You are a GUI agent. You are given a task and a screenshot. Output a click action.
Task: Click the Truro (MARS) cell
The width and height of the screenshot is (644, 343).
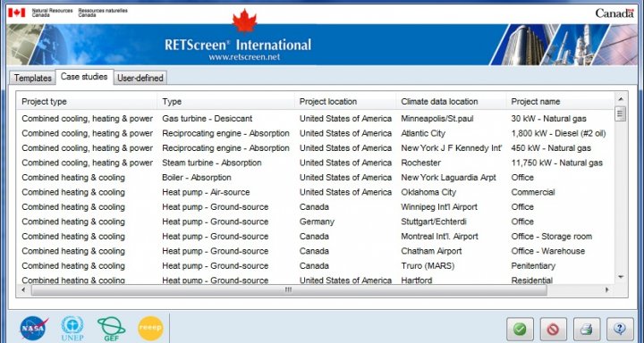coord(428,266)
